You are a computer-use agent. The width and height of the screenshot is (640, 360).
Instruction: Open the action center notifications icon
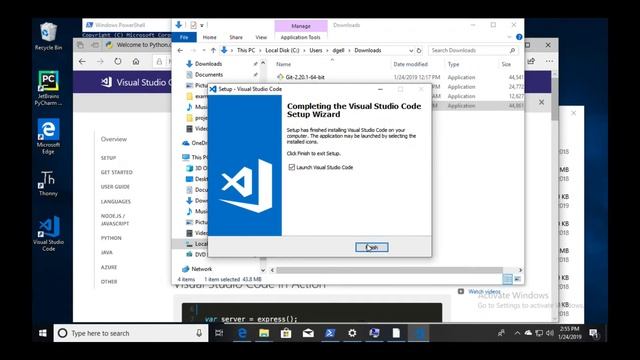pyautogui.click(x=593, y=333)
